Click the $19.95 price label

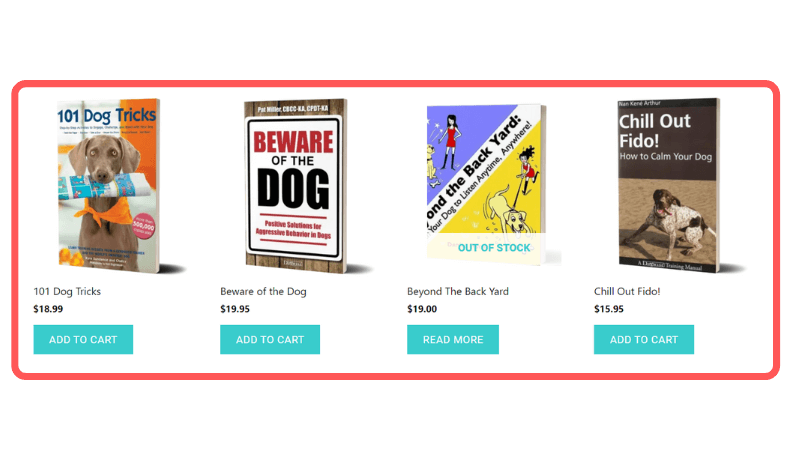(x=235, y=309)
